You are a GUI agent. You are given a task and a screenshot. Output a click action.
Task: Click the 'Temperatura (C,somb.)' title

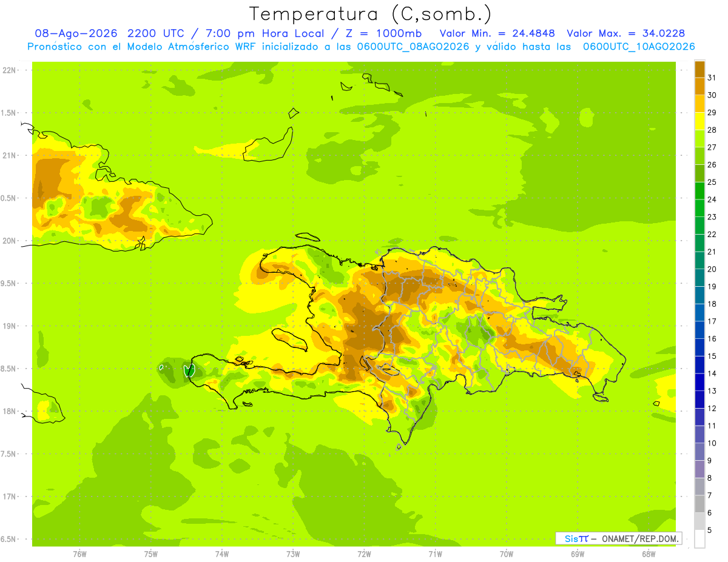pos(371,13)
